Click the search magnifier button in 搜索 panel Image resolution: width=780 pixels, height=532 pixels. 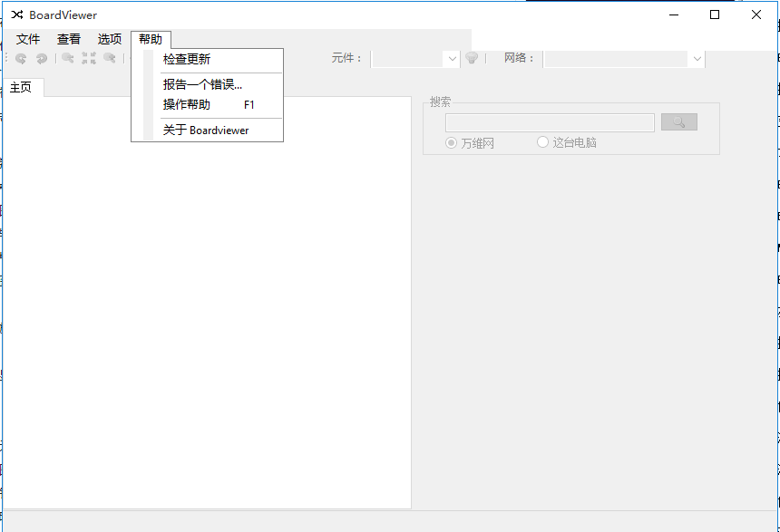(679, 122)
